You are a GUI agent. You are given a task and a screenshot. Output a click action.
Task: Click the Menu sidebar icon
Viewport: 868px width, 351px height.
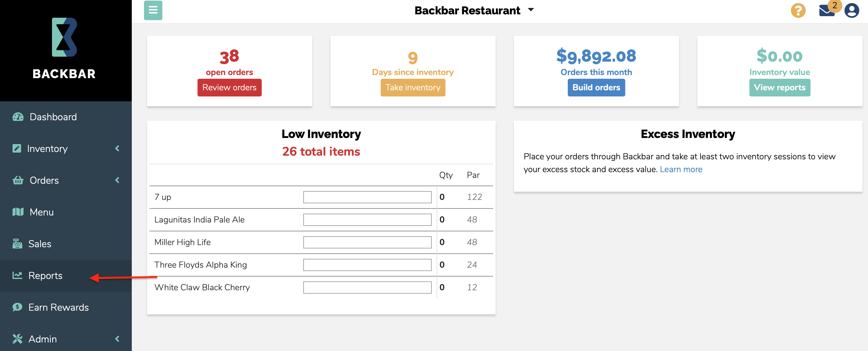(17, 212)
